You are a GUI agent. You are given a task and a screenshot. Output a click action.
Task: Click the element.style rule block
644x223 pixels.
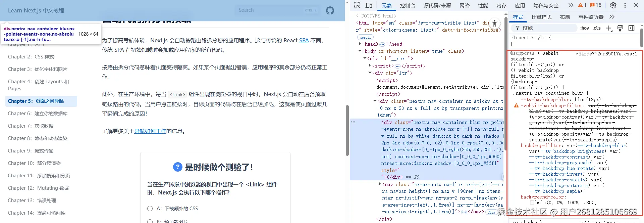[574, 41]
